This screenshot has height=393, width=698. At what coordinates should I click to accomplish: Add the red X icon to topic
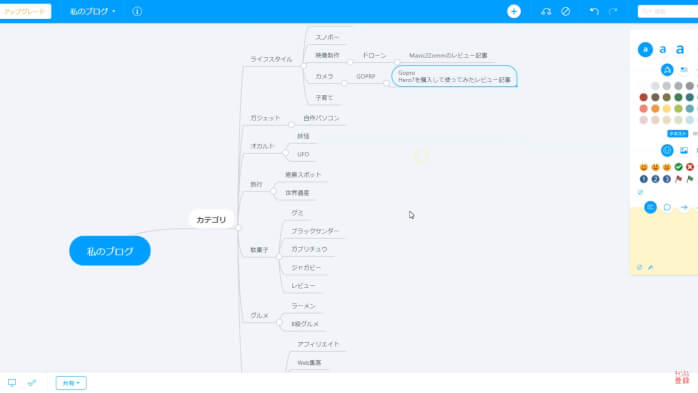pos(690,167)
